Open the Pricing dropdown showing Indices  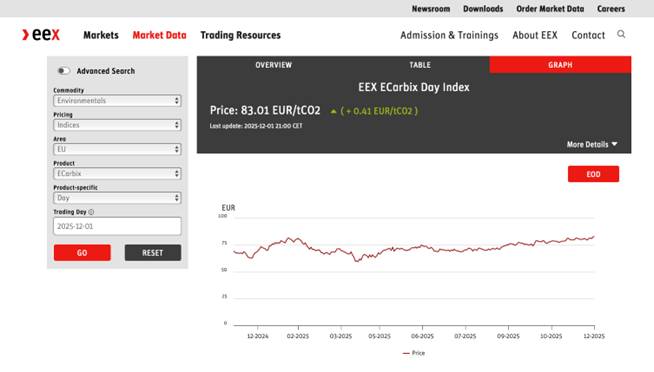[x=117, y=125]
